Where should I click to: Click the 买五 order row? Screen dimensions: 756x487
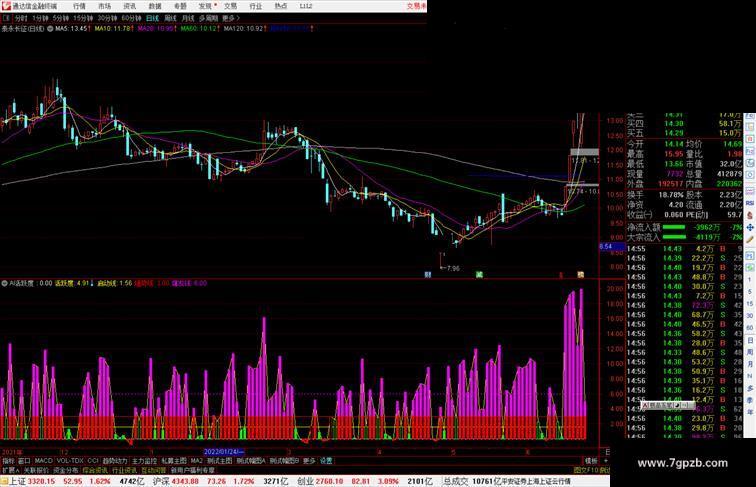(684, 133)
